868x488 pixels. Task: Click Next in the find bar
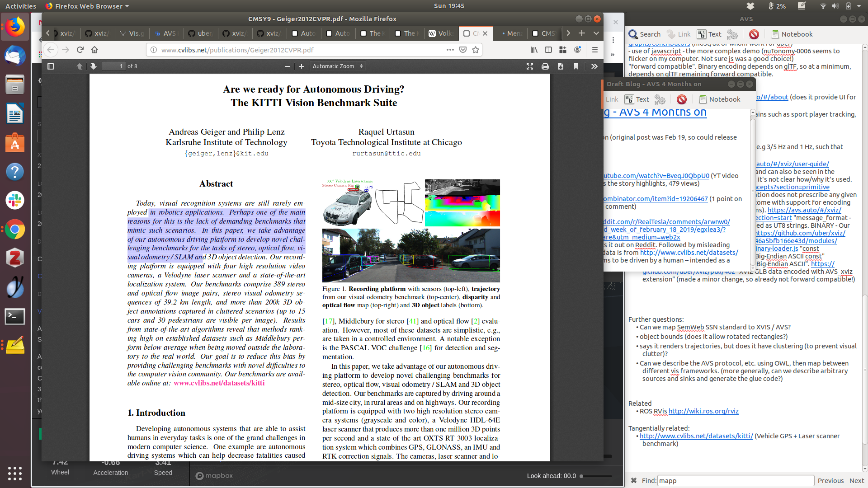click(x=856, y=481)
